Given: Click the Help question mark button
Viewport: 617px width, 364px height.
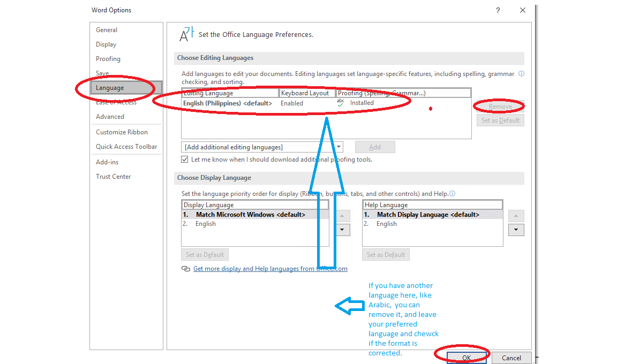Looking at the screenshot, I should pos(498,10).
